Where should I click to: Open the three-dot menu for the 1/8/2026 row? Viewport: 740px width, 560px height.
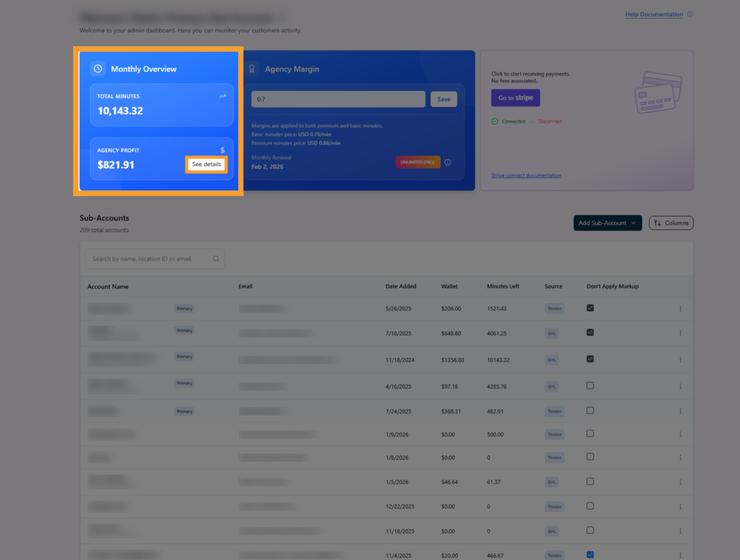point(680,457)
